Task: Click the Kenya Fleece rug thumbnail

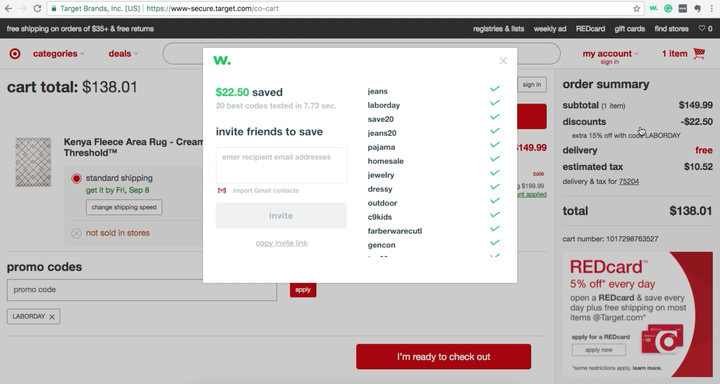Action: [33, 162]
